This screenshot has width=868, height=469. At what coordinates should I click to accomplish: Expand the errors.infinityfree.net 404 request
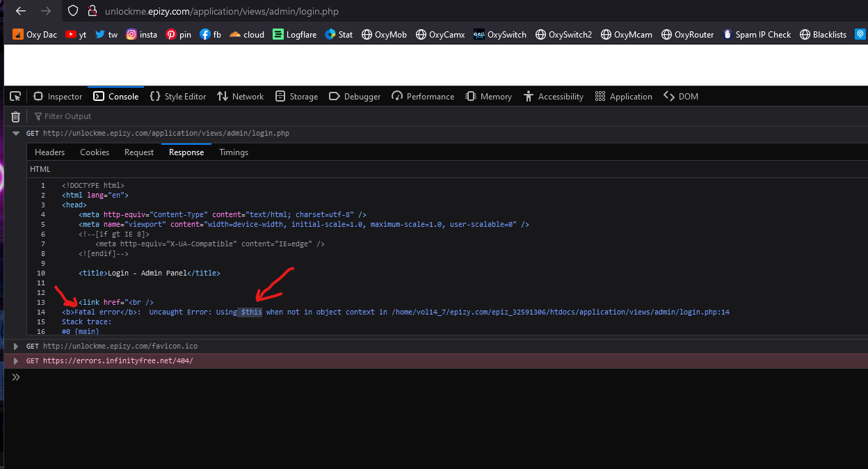[x=16, y=360]
